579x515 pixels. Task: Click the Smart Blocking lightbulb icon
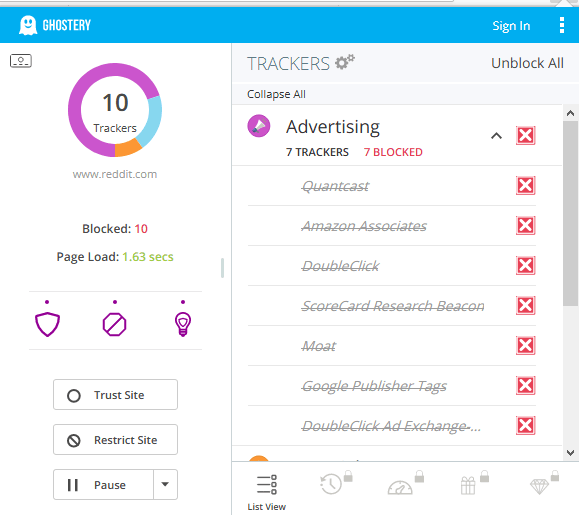(x=183, y=324)
